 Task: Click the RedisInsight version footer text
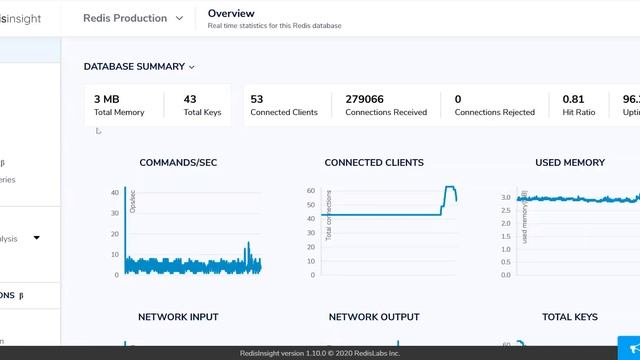click(x=320, y=353)
